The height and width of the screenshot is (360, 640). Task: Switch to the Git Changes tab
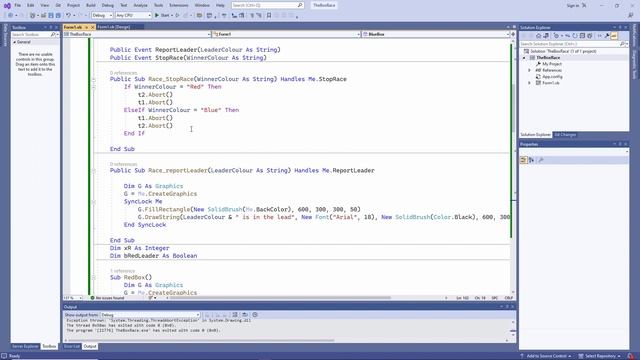tap(565, 135)
